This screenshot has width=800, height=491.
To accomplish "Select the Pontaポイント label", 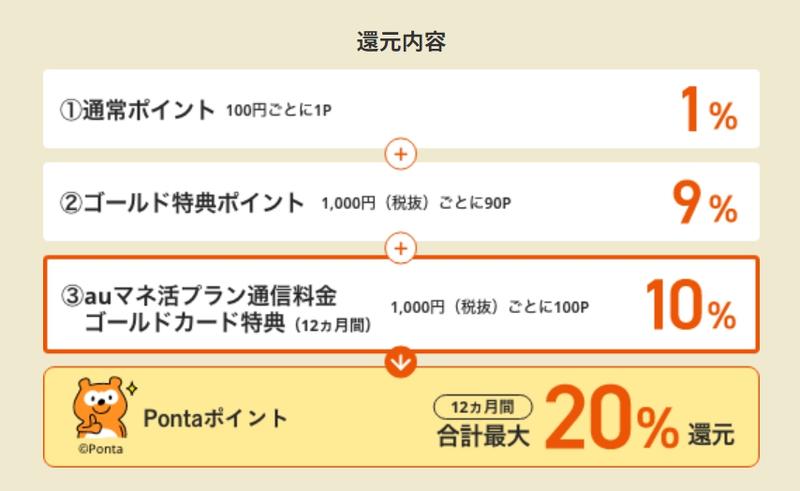I will (x=215, y=417).
